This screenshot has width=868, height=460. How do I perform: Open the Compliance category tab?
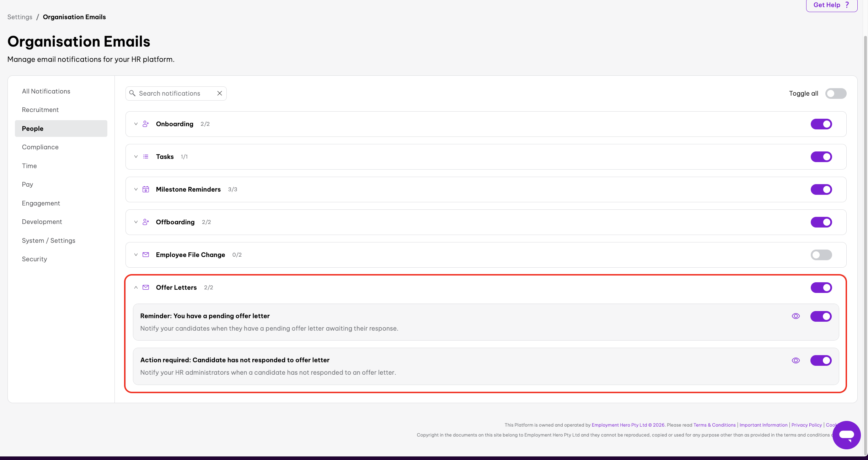click(x=40, y=147)
